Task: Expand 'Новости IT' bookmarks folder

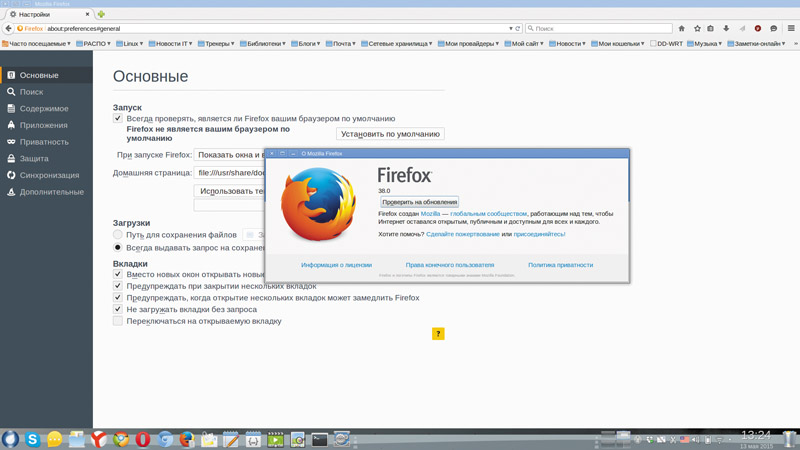Action: tap(170, 44)
